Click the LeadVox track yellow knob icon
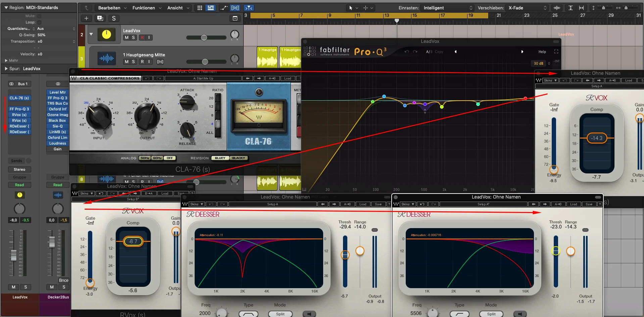This screenshot has width=644, height=317. (106, 34)
